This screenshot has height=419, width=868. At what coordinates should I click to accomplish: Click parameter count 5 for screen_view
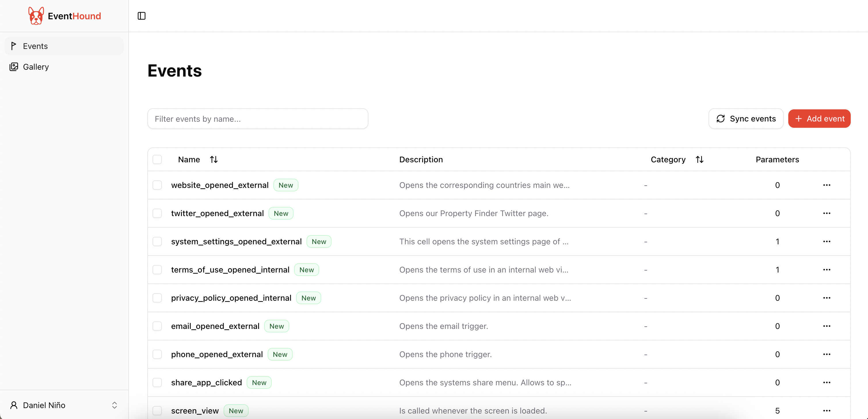tap(777, 411)
